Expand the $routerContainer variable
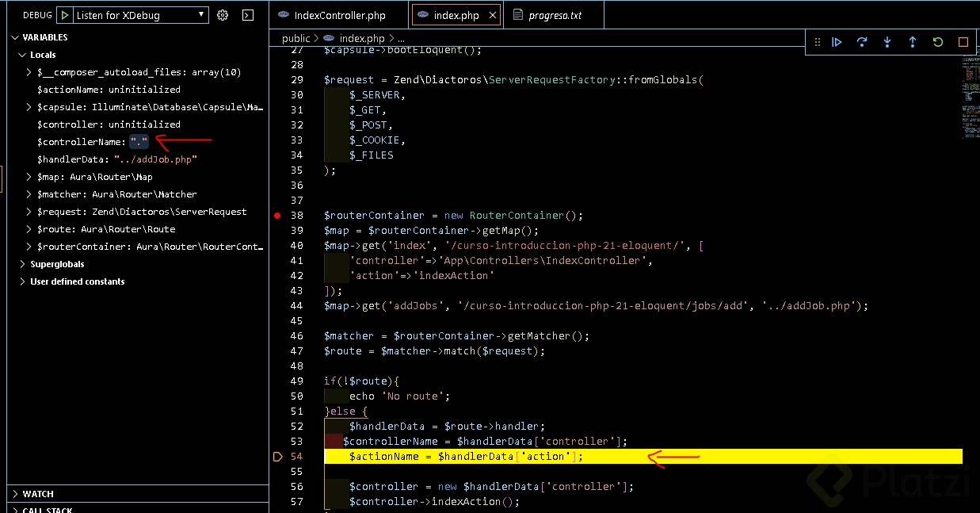Screen dimensions: 980x513 pos(29,247)
